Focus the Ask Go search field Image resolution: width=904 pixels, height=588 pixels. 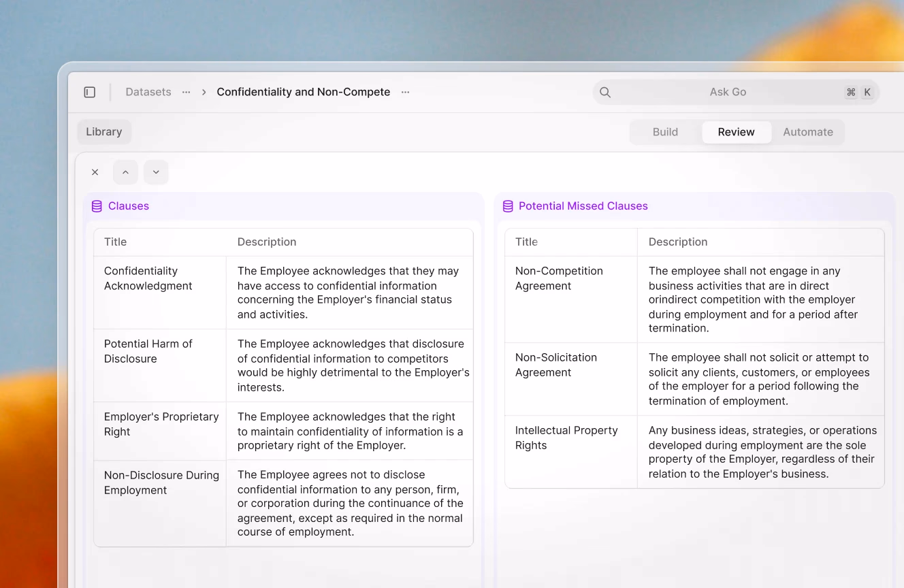736,92
